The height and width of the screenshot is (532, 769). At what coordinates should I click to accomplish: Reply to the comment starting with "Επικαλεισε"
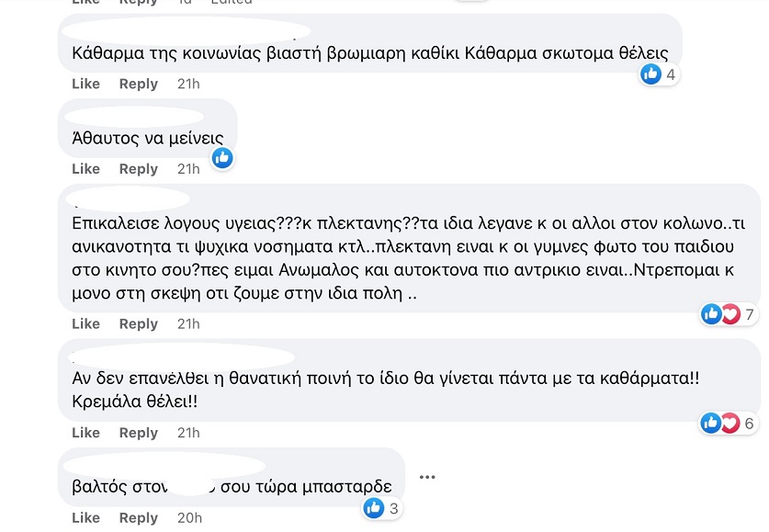[x=139, y=323]
